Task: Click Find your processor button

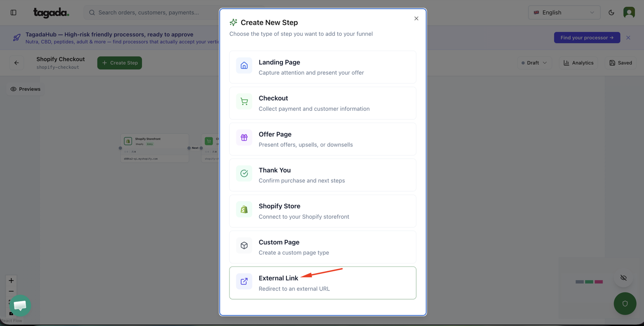Action: tap(587, 38)
